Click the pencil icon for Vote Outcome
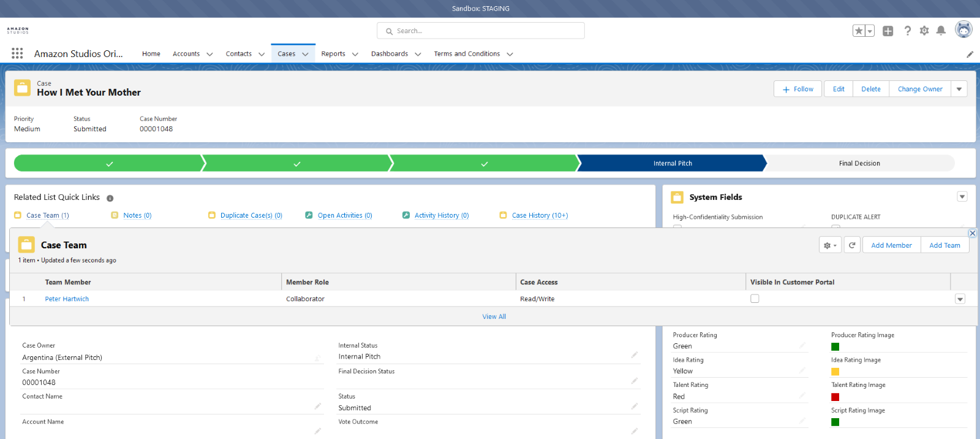The image size is (980, 439). pyautogui.click(x=635, y=431)
